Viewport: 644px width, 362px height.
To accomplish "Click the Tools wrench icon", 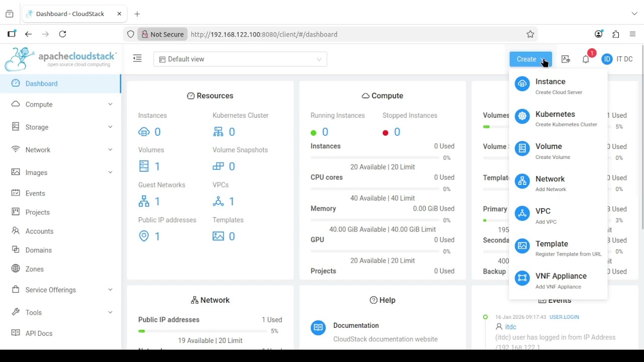I will pyautogui.click(x=16, y=312).
